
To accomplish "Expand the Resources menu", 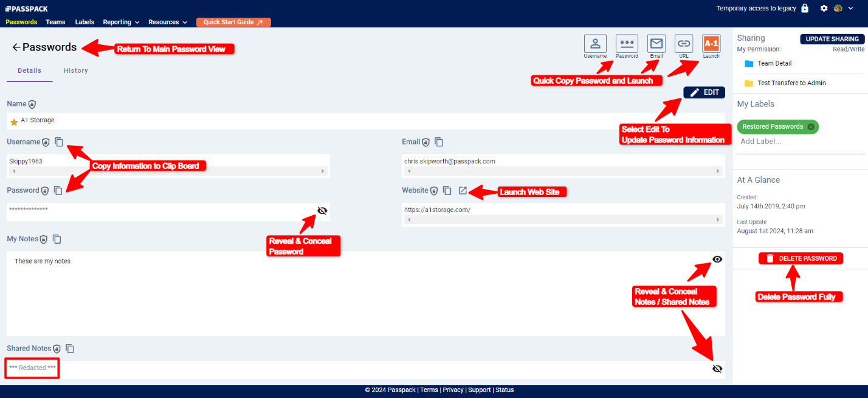I will coord(168,22).
